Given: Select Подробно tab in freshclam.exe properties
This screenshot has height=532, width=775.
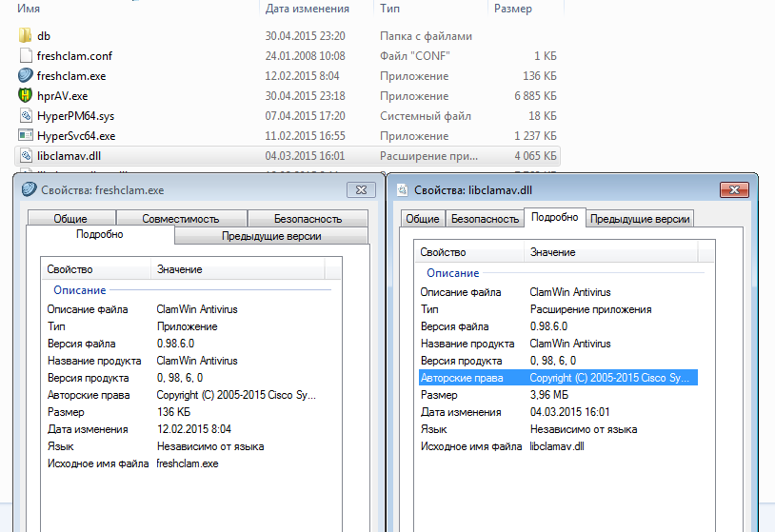Looking at the screenshot, I should pyautogui.click(x=100, y=234).
